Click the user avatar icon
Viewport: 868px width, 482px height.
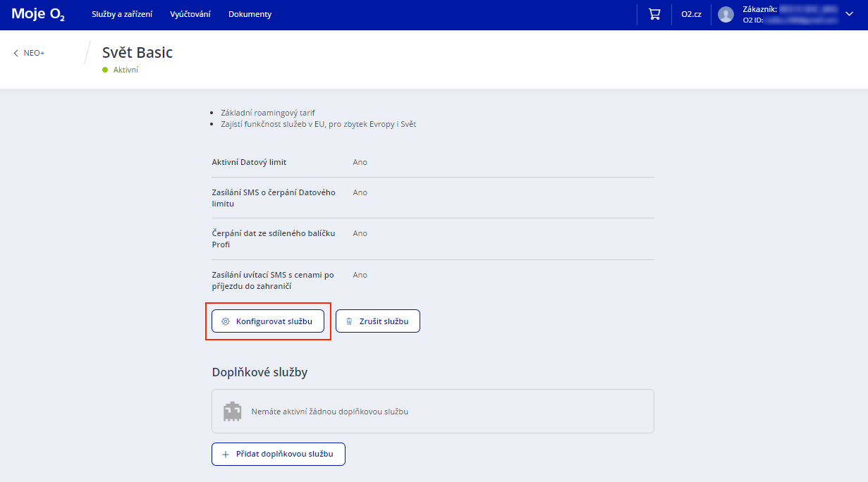[726, 15]
